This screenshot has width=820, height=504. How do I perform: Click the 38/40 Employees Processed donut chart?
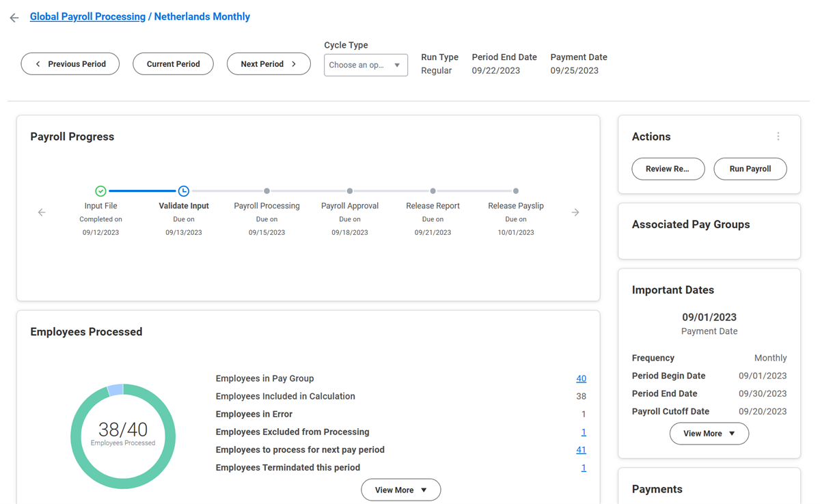click(123, 436)
